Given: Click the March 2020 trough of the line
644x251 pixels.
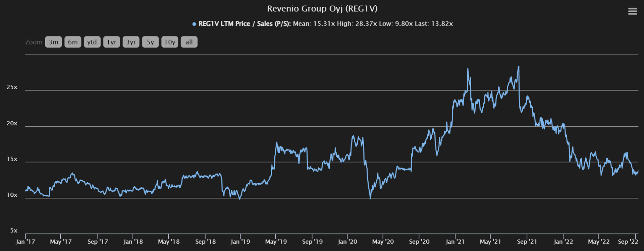Looking at the screenshot, I should click(x=370, y=198).
